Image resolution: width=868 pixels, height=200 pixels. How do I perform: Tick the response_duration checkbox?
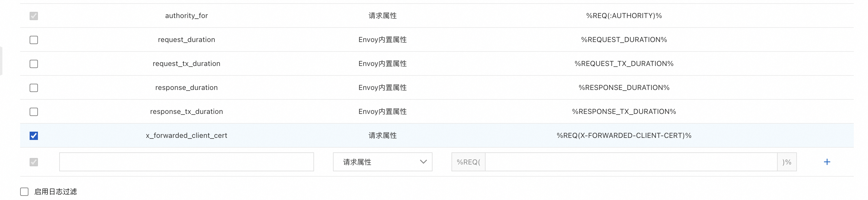[34, 88]
